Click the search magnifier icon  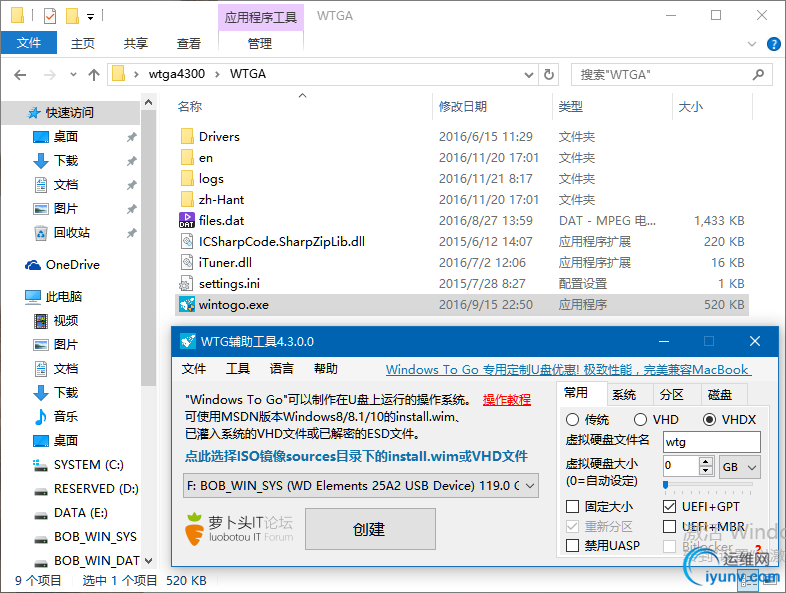click(x=758, y=75)
